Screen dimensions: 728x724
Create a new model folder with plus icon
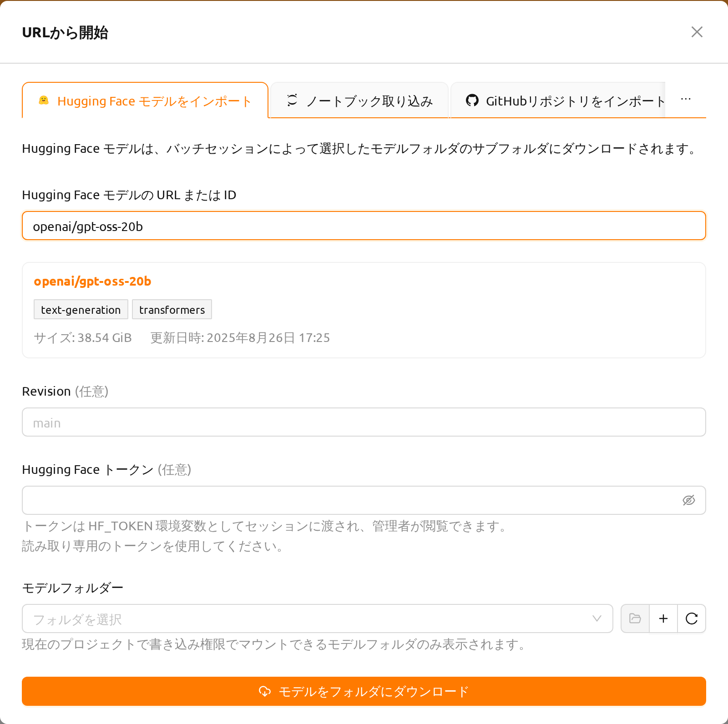point(663,618)
